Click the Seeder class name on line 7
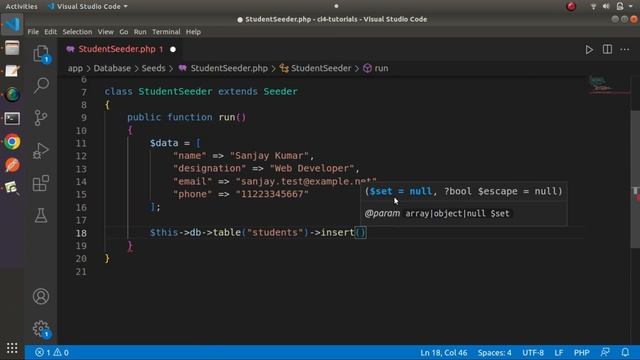The image size is (640, 360). pyautogui.click(x=280, y=91)
